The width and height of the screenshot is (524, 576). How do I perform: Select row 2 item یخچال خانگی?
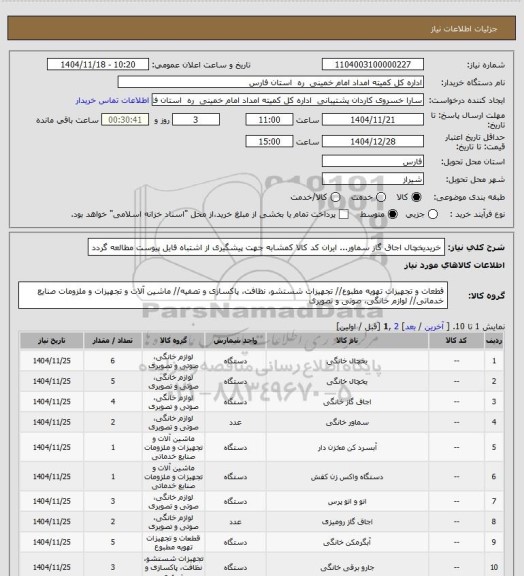click(x=347, y=381)
